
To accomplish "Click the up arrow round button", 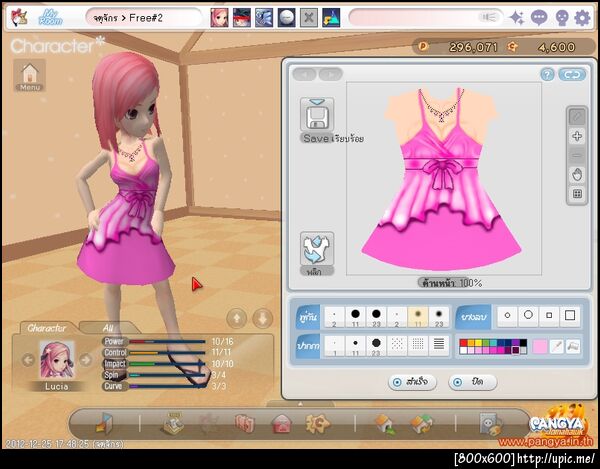I will [x=236, y=318].
